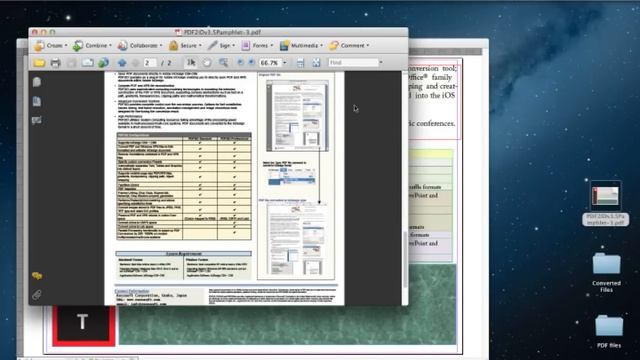The height and width of the screenshot is (360, 640).
Task: Open the Sign task menu
Action: (221, 45)
